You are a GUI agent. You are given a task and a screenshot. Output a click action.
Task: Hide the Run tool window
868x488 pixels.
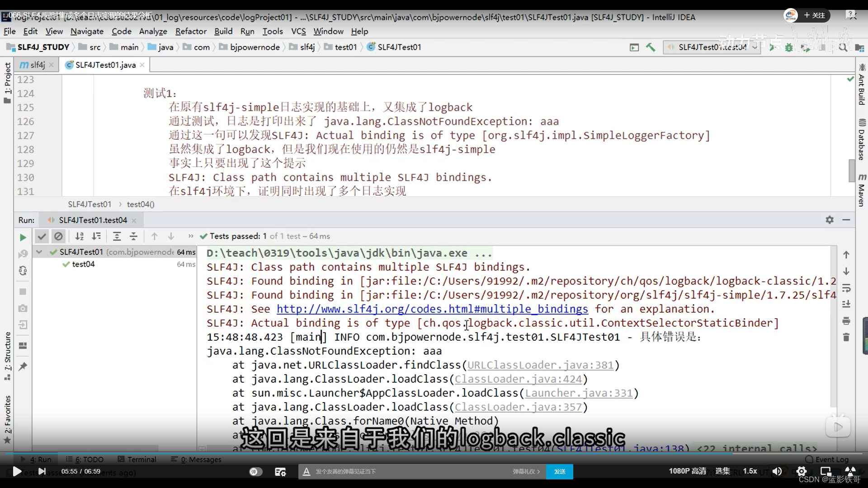pyautogui.click(x=846, y=220)
